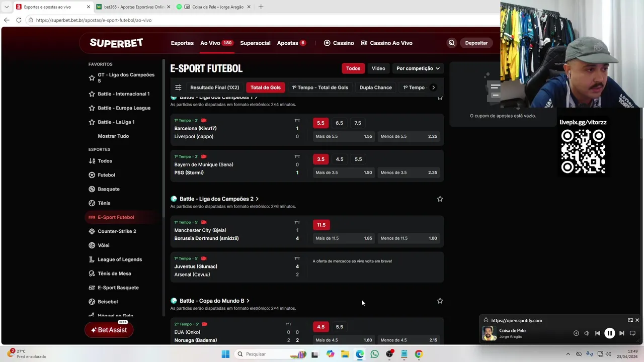
Task: Open the Ao Vivo menu item
Action: coord(216,43)
